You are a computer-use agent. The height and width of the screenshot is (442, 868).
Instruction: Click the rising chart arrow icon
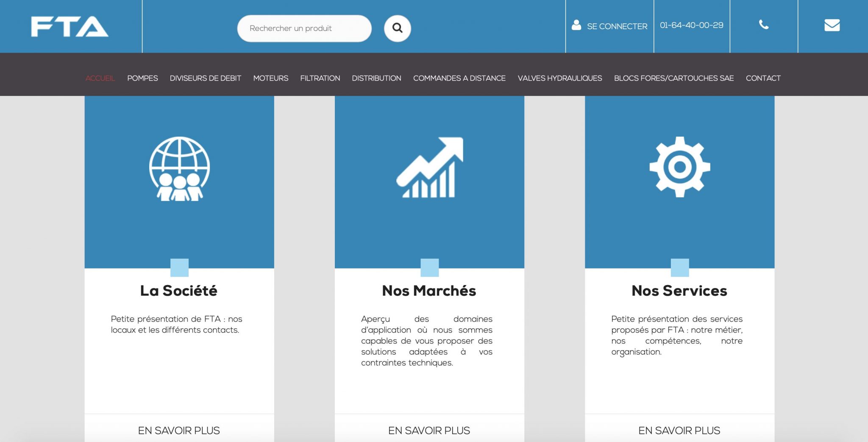[x=429, y=168]
